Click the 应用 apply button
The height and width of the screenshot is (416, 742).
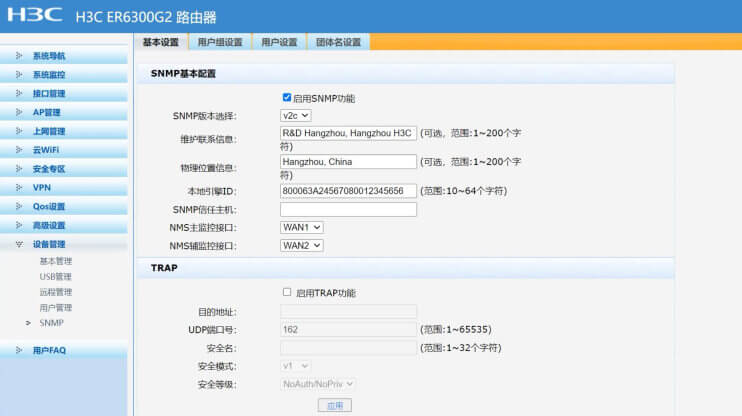[335, 405]
